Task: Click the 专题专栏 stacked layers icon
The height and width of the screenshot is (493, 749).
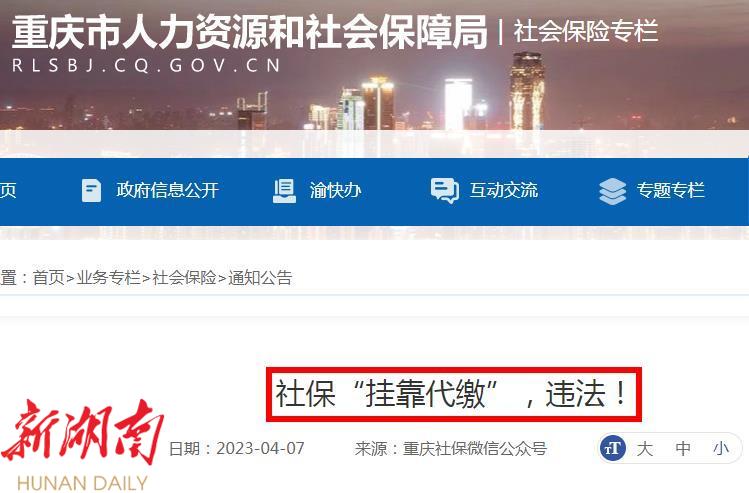Action: coord(612,191)
